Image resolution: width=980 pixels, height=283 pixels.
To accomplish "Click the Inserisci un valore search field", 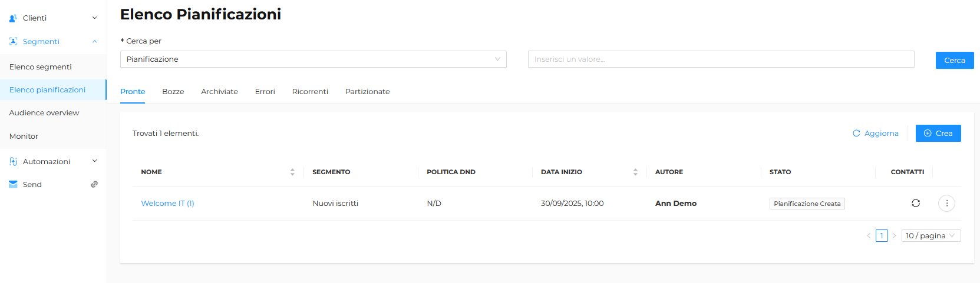I will [x=721, y=59].
